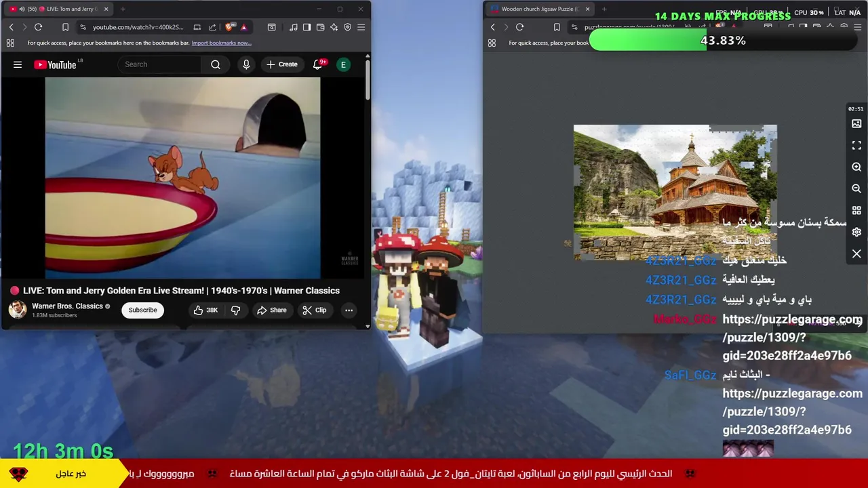The width and height of the screenshot is (868, 488).
Task: Share the Tom and Jerry live stream
Action: pos(271,310)
